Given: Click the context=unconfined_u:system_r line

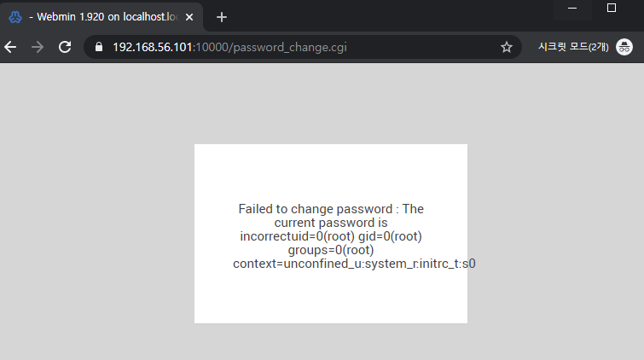Looking at the screenshot, I should [354, 264].
